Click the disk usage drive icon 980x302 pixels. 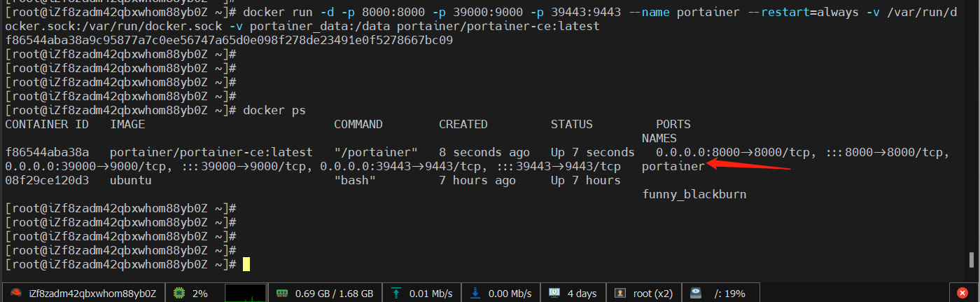(x=696, y=293)
